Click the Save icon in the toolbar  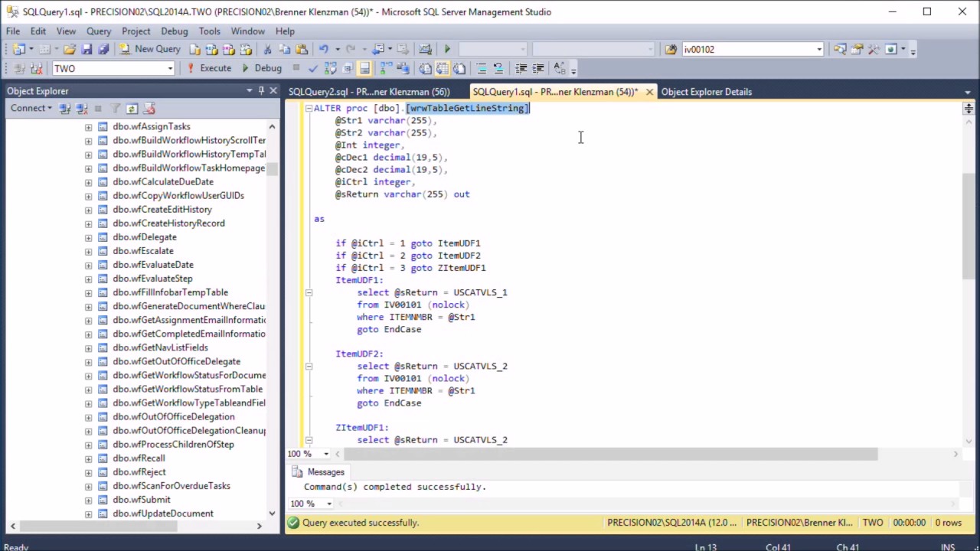87,49
